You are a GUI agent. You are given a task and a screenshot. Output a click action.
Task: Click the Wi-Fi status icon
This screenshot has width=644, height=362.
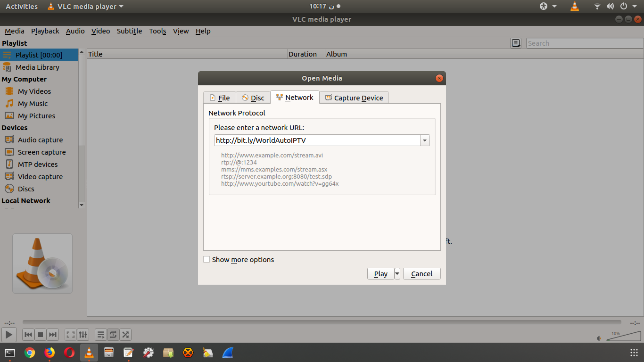(x=597, y=6)
